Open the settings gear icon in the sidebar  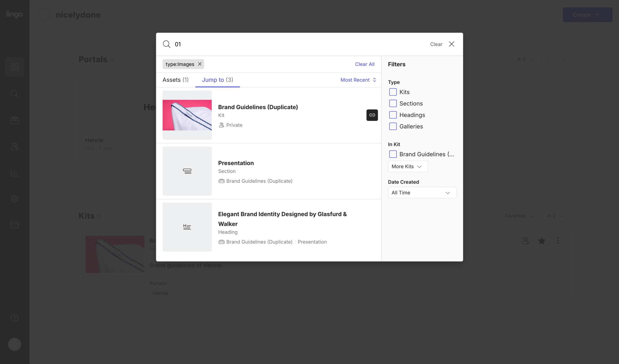(x=14, y=199)
